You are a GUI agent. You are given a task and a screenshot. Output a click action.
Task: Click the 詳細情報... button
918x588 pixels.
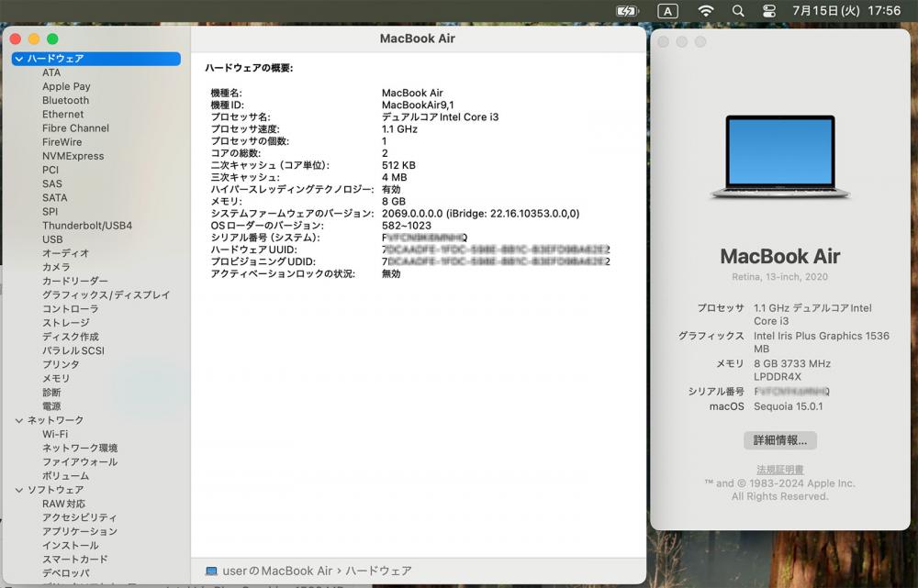(x=779, y=440)
